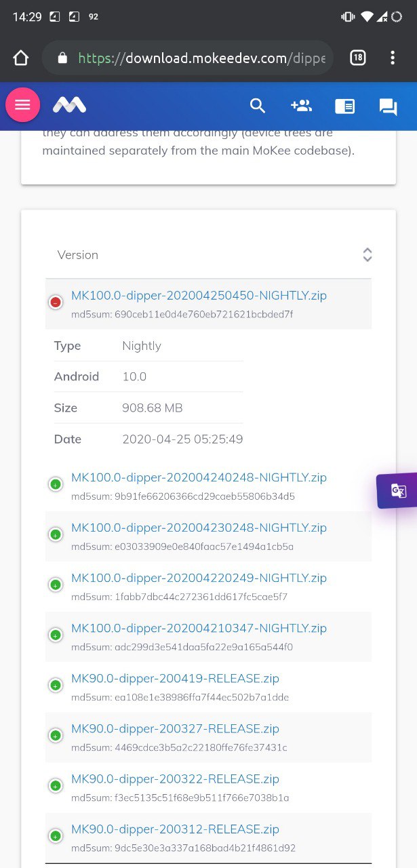Tap the 'Type' label in details
Screen dimensions: 417x868
67,346
